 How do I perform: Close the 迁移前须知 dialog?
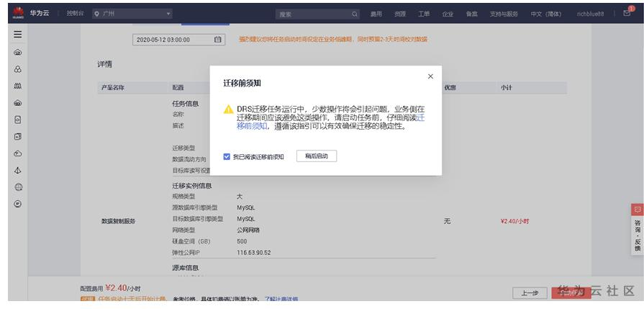pos(430,76)
